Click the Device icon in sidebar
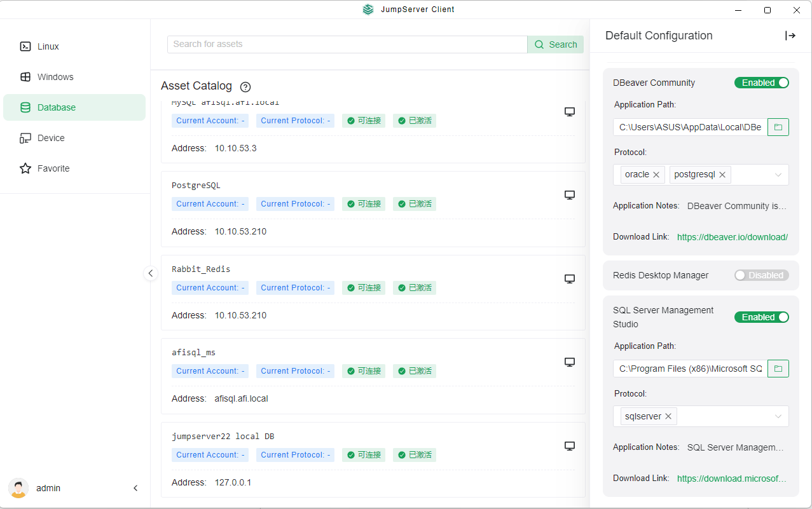The height and width of the screenshot is (509, 812). point(25,138)
